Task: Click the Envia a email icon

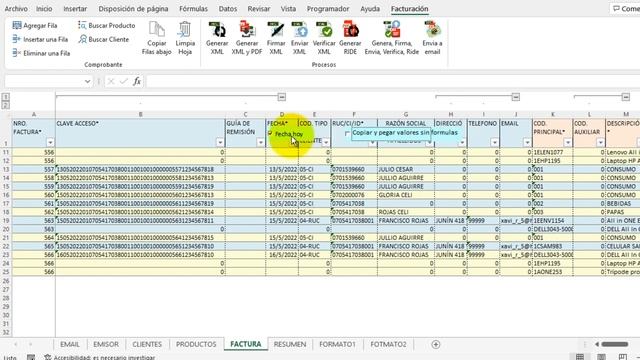Action: click(x=432, y=29)
